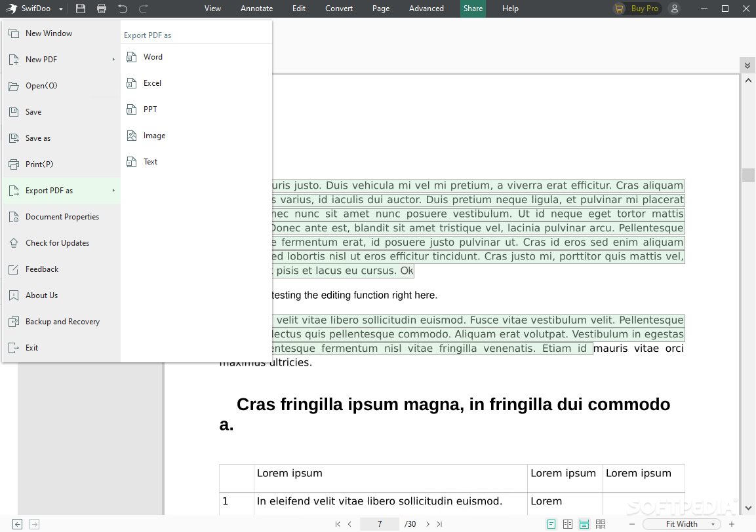
Task: Click the next view arrow in status bar
Action: tap(34, 524)
